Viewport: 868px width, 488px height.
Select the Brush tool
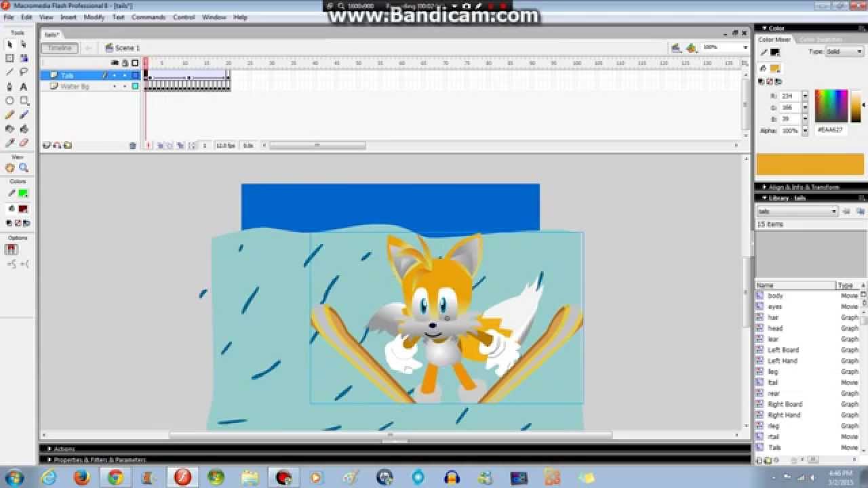[24, 115]
